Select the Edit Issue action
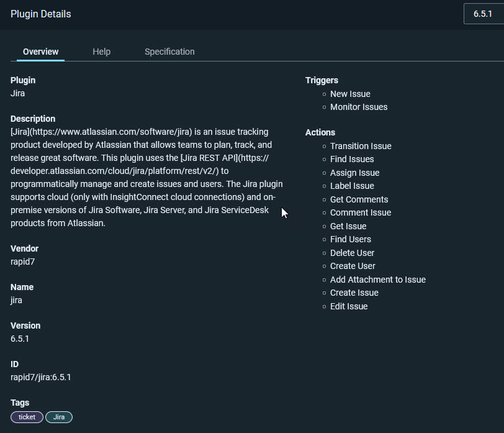Image resolution: width=504 pixels, height=433 pixels. click(349, 306)
